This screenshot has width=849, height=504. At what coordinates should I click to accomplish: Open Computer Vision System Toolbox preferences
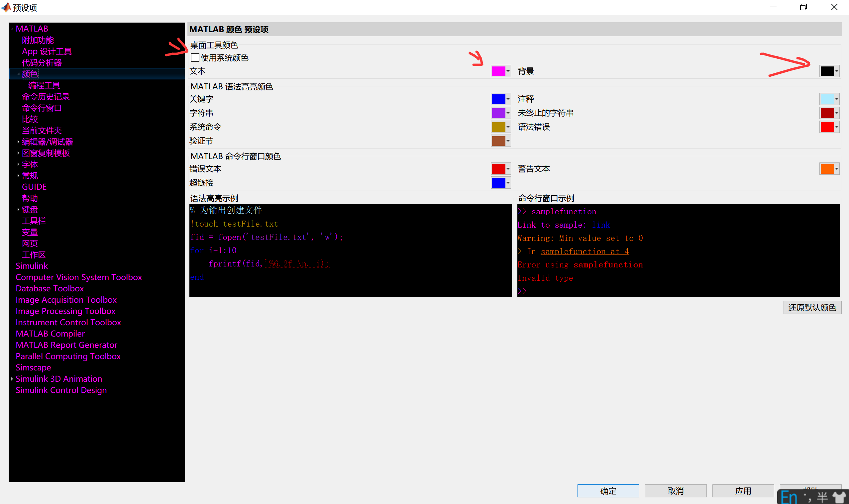tap(79, 277)
